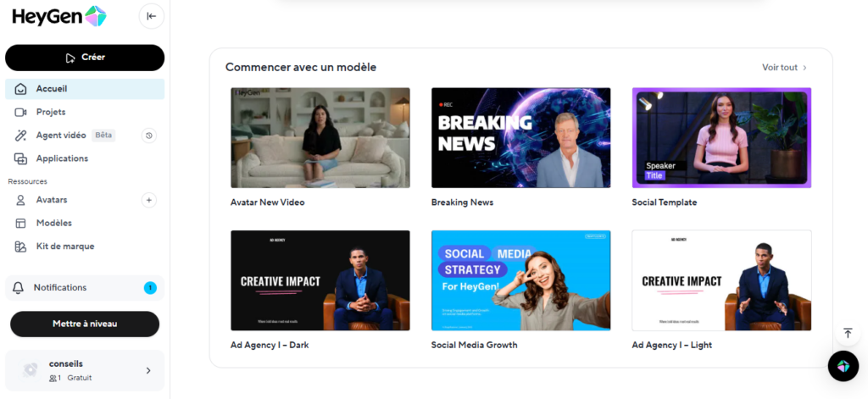
Task: Click the HeyGen logo
Action: (59, 16)
